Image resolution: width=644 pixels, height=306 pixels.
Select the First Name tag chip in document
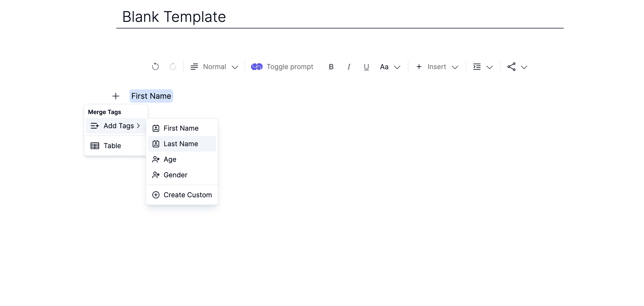151,96
